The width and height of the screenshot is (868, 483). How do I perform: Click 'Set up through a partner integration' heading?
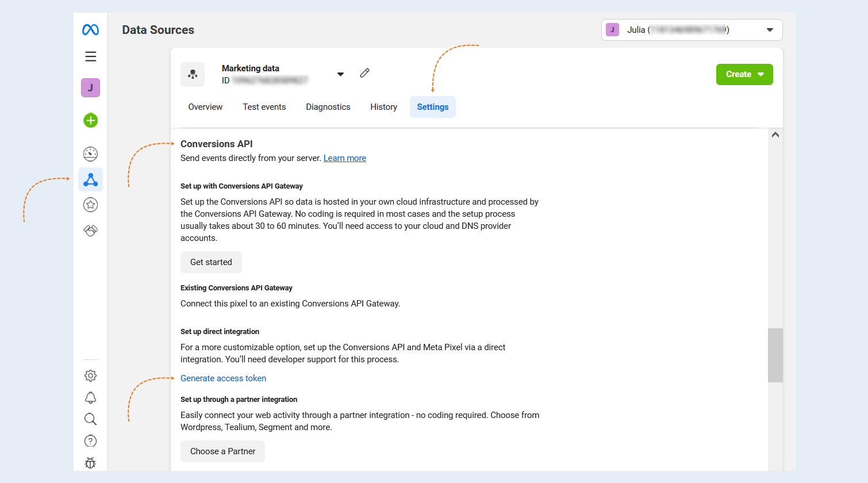pyautogui.click(x=239, y=400)
